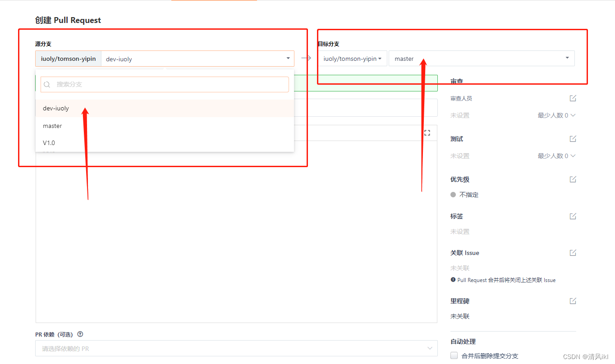Select master branch from source list
The height and width of the screenshot is (364, 615).
165,126
